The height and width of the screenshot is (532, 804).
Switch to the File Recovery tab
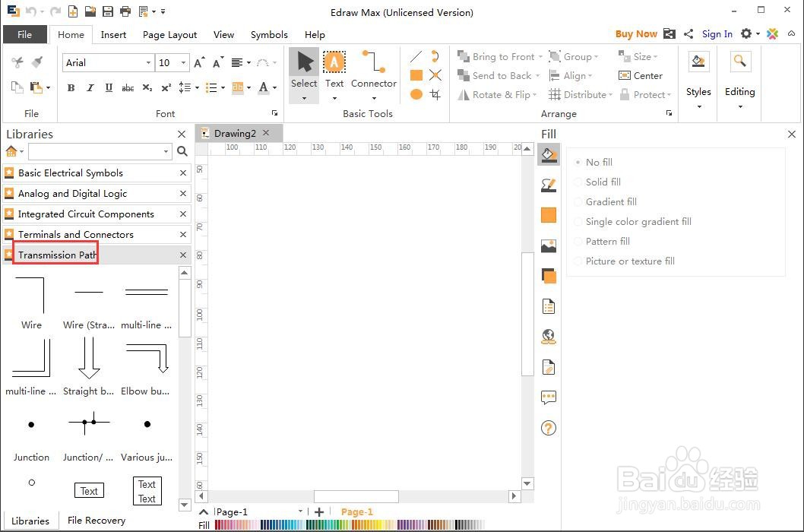pyautogui.click(x=97, y=520)
